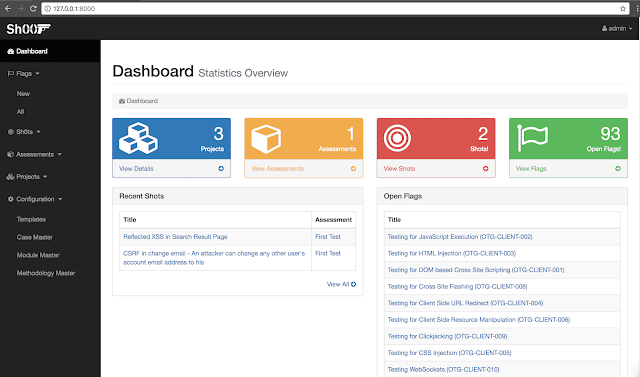640x377 pixels.
Task: Click the Sh00t logo in header
Action: pyautogui.click(x=28, y=29)
